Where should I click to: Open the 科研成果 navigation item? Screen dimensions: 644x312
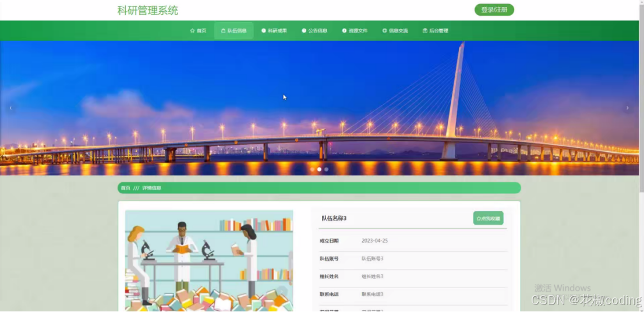click(x=274, y=31)
